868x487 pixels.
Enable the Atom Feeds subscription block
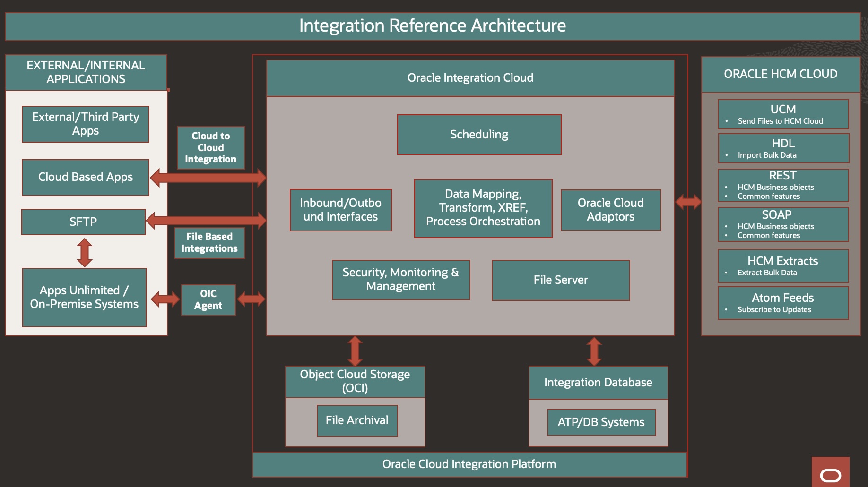(x=782, y=302)
